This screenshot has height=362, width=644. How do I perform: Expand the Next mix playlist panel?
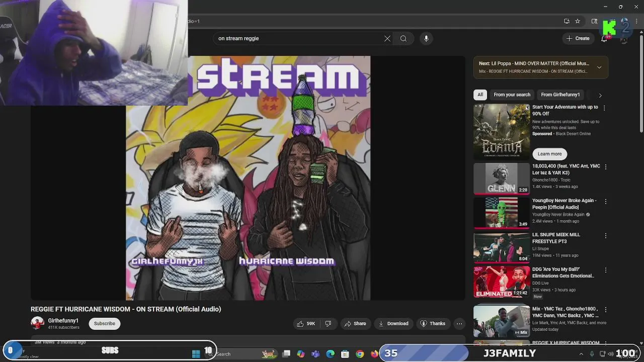pos(599,67)
